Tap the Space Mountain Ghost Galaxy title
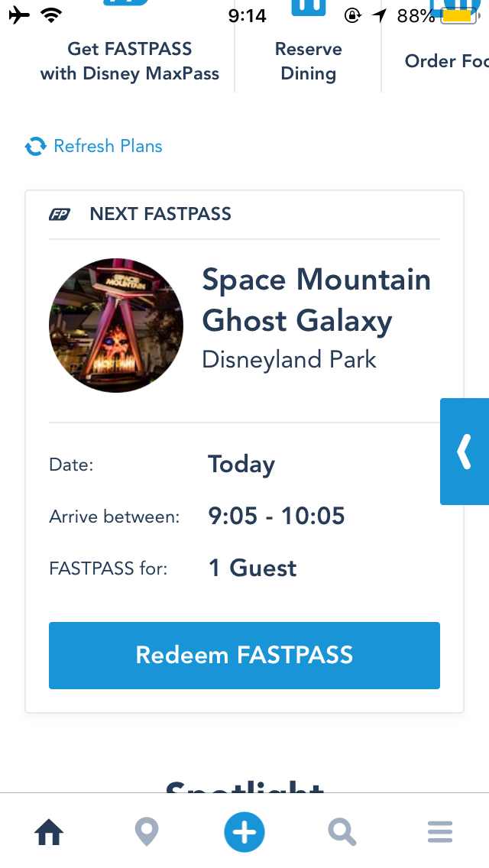The image size is (489, 868). [x=316, y=300]
